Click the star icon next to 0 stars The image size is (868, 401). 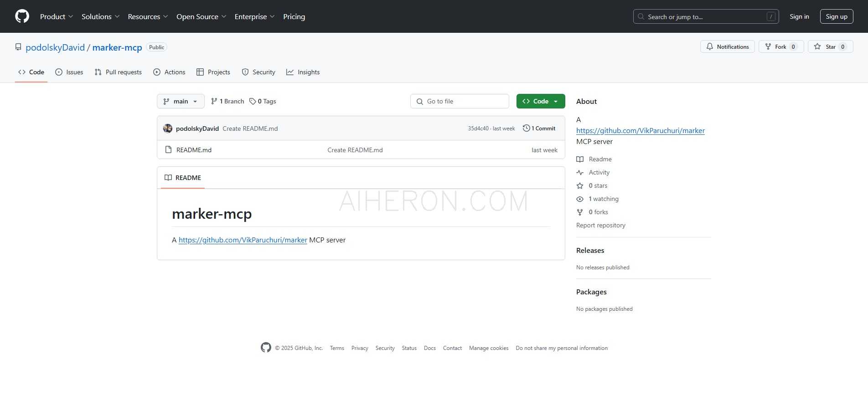[x=580, y=185]
